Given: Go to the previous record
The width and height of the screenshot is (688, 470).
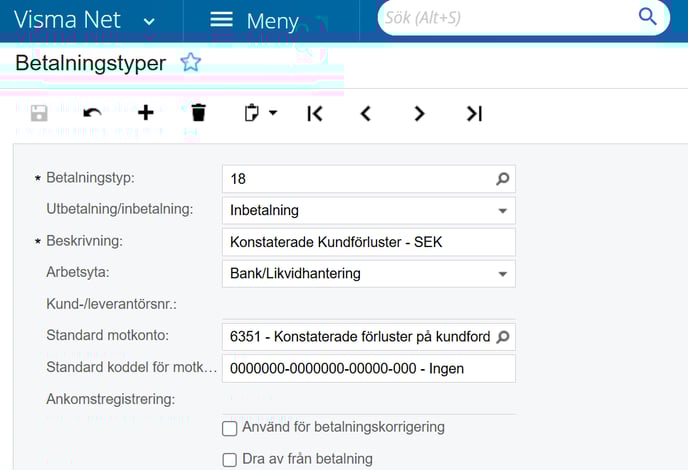Looking at the screenshot, I should point(366,114).
